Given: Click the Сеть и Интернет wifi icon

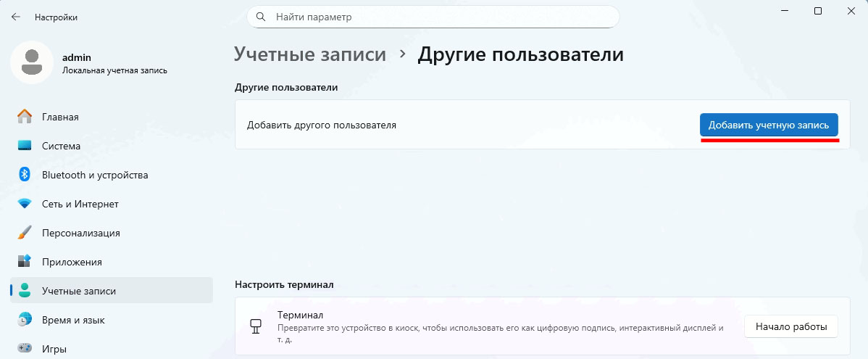Looking at the screenshot, I should click(x=25, y=204).
